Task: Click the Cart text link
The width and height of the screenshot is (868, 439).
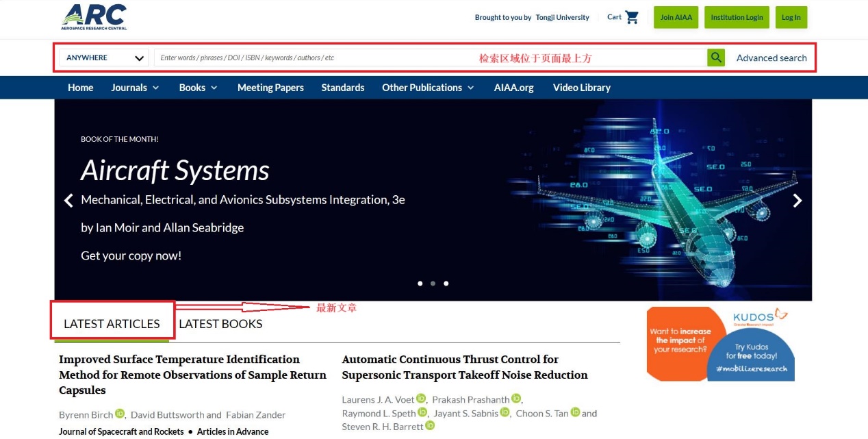Action: (614, 17)
